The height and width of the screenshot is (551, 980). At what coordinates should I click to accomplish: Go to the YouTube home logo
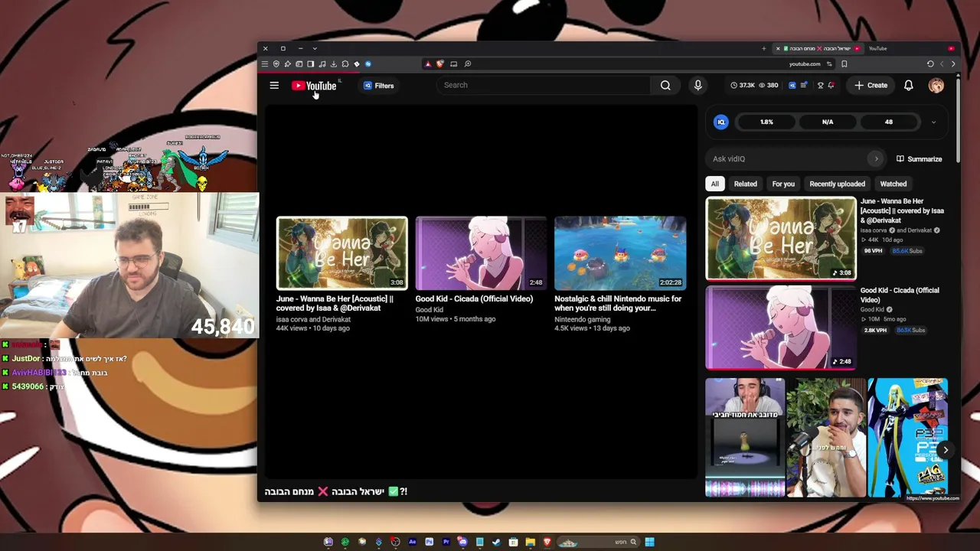coord(314,86)
